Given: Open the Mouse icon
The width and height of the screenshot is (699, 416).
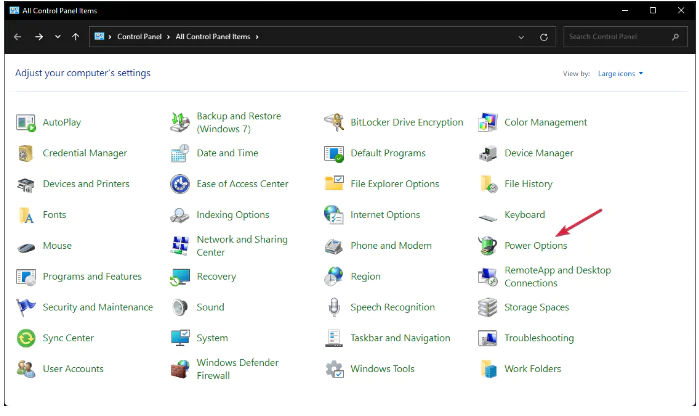Looking at the screenshot, I should click(x=26, y=247).
